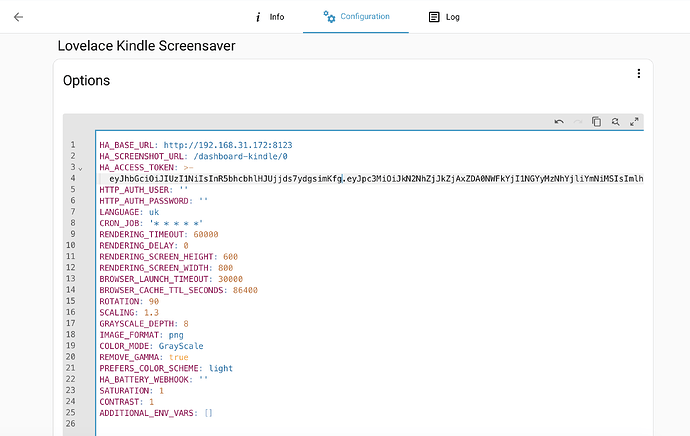Click line number 26 in the gutter

pos(70,424)
